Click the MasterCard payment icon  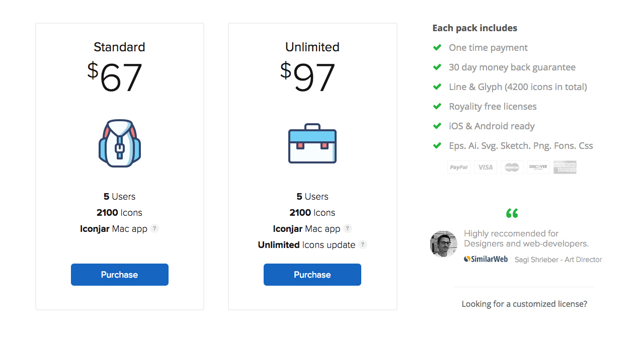click(512, 167)
